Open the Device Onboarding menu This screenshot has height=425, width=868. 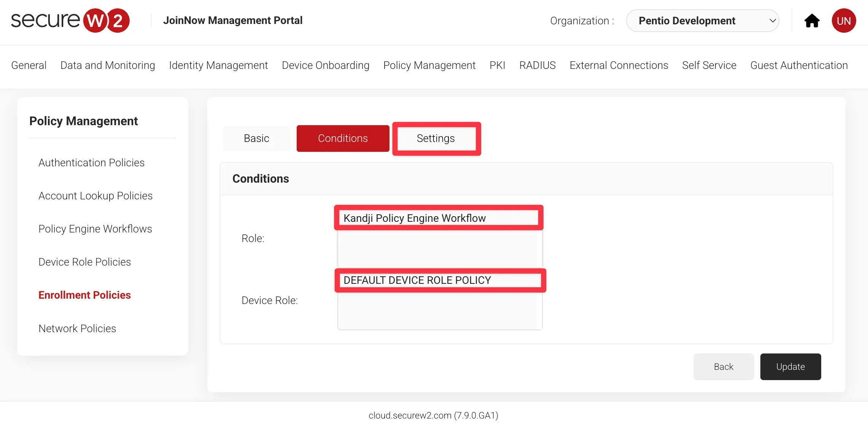(x=325, y=65)
